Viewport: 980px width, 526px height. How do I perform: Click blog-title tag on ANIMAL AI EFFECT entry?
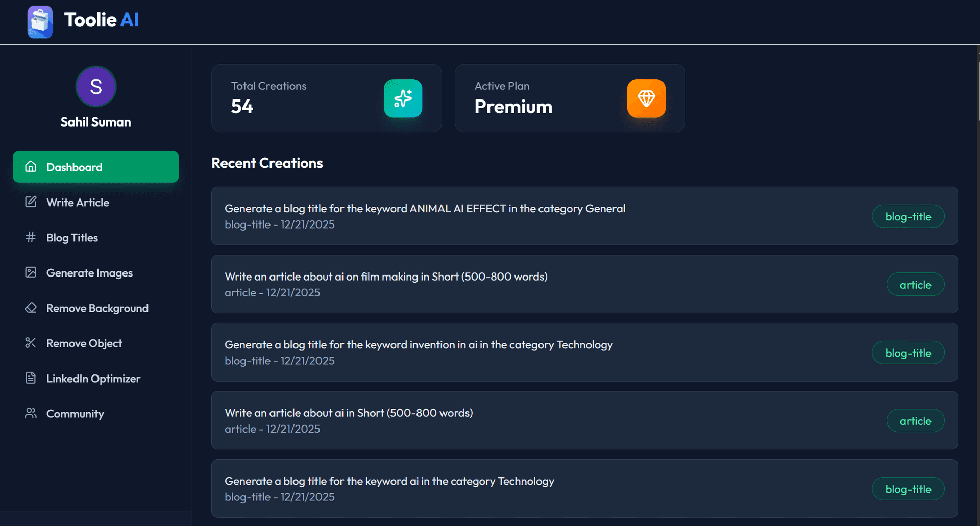tap(908, 216)
